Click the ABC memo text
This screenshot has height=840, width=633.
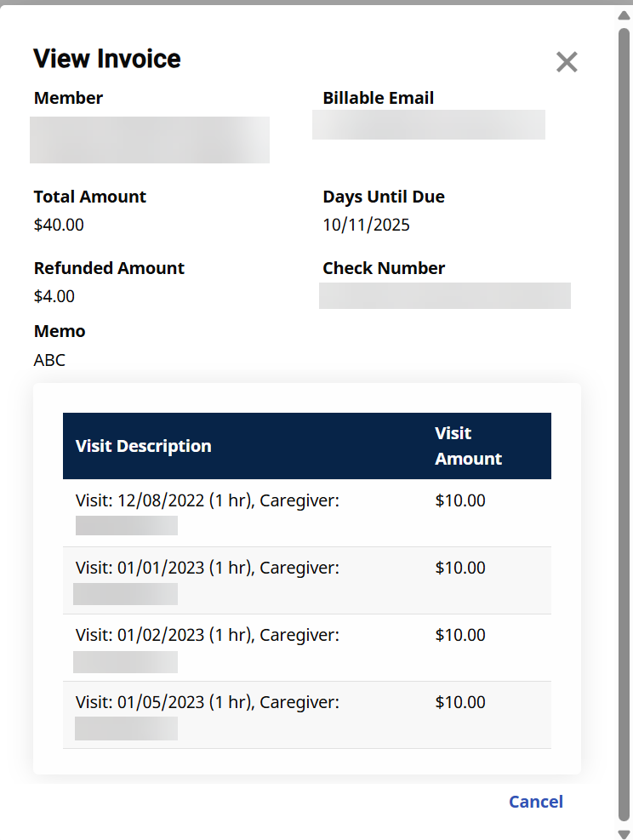(49, 360)
